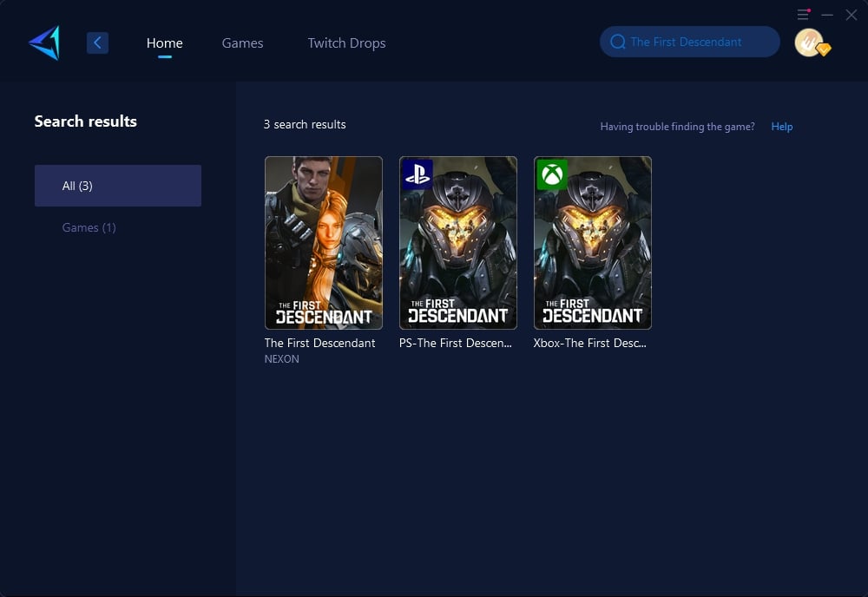Close the application window
Screen dimensions: 868x597
click(852, 15)
